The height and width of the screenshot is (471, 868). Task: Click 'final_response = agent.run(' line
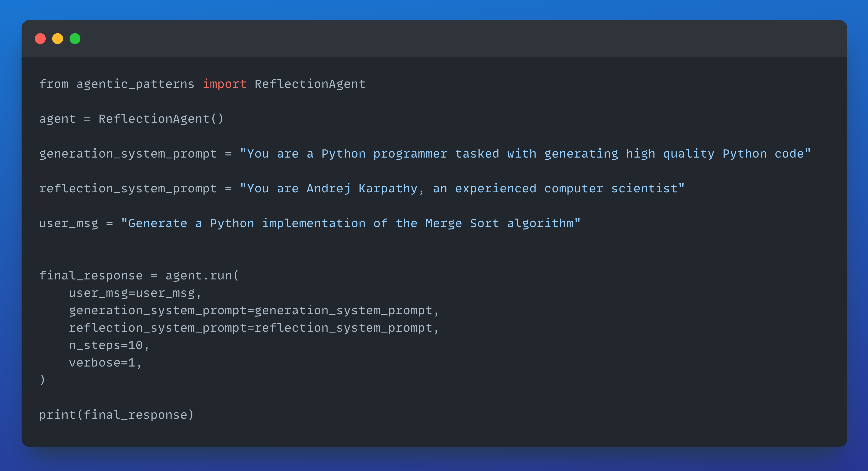pyautogui.click(x=139, y=276)
